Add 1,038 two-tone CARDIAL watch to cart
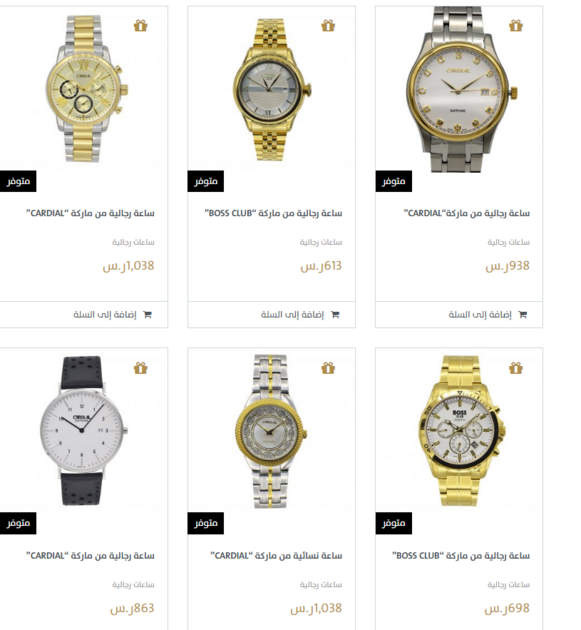The height and width of the screenshot is (630, 581). [x=113, y=315]
